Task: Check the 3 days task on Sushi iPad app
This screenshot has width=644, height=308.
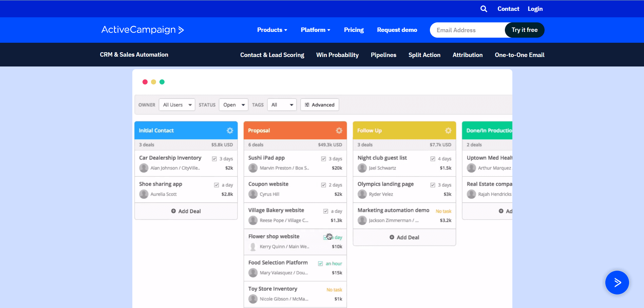Action: pyautogui.click(x=323, y=158)
